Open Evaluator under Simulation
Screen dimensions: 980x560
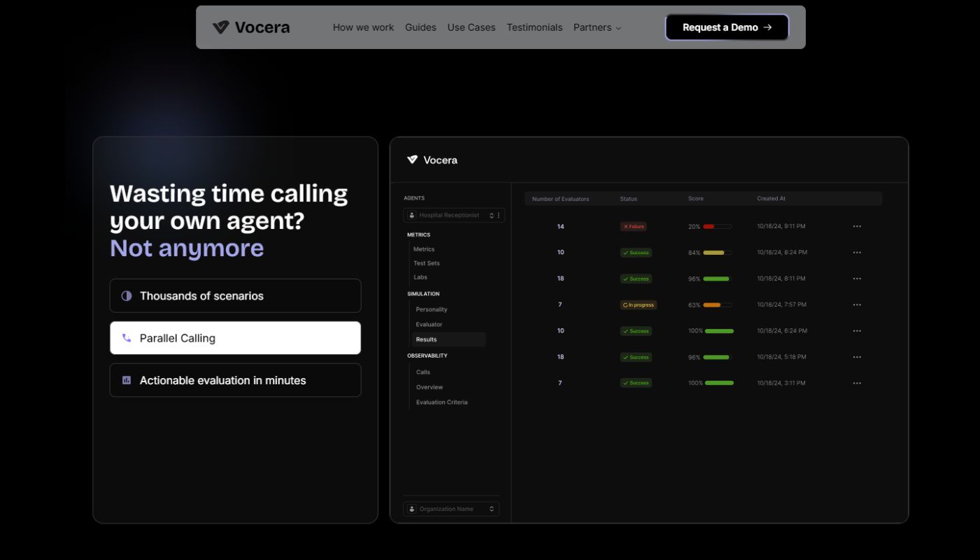coord(429,325)
